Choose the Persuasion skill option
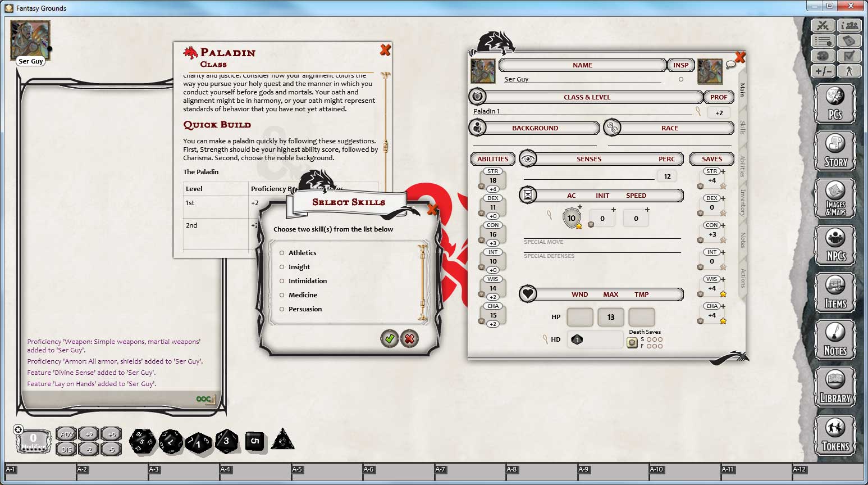This screenshot has height=485, width=868. pos(282,309)
